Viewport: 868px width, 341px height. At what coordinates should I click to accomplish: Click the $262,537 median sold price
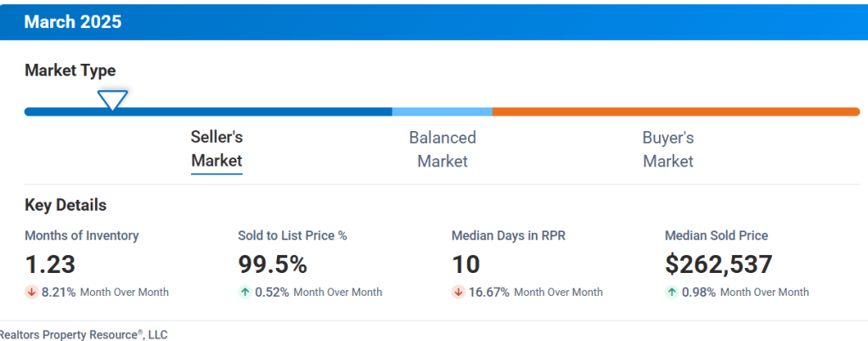click(719, 264)
